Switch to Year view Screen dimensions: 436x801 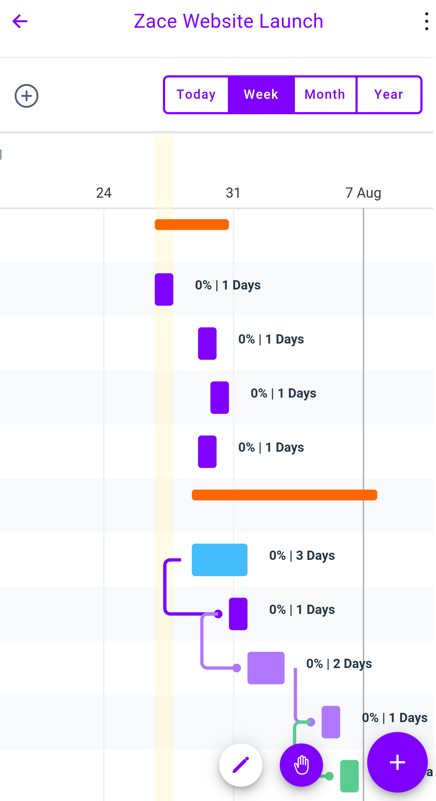click(389, 95)
